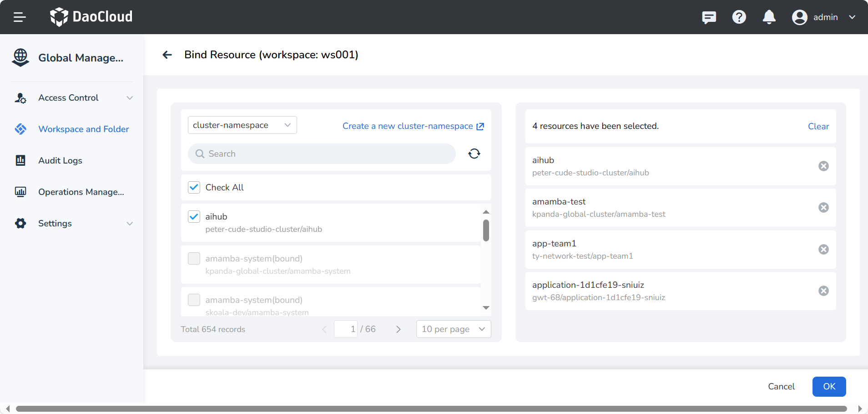This screenshot has height=414, width=868.
Task: Open the 10 per page dropdown
Action: point(453,329)
